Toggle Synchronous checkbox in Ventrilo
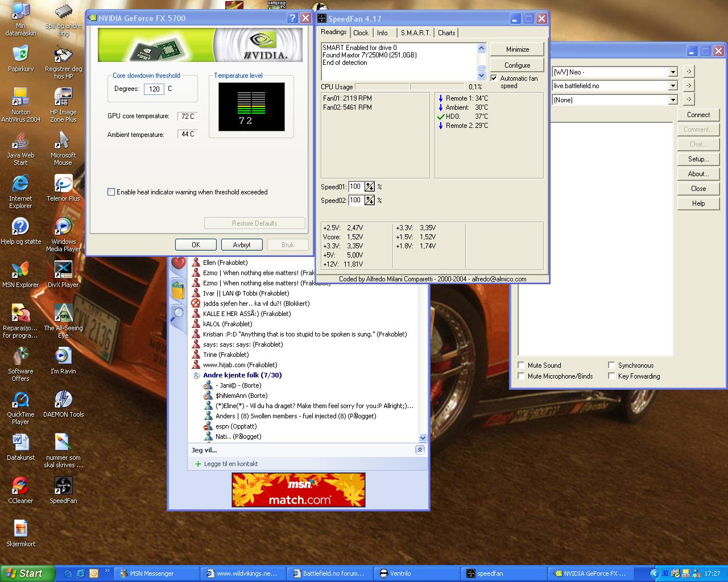This screenshot has width=728, height=582. (x=611, y=365)
